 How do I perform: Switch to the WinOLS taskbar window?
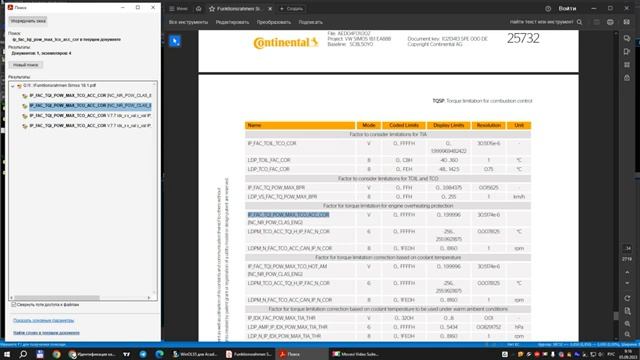tap(195, 354)
